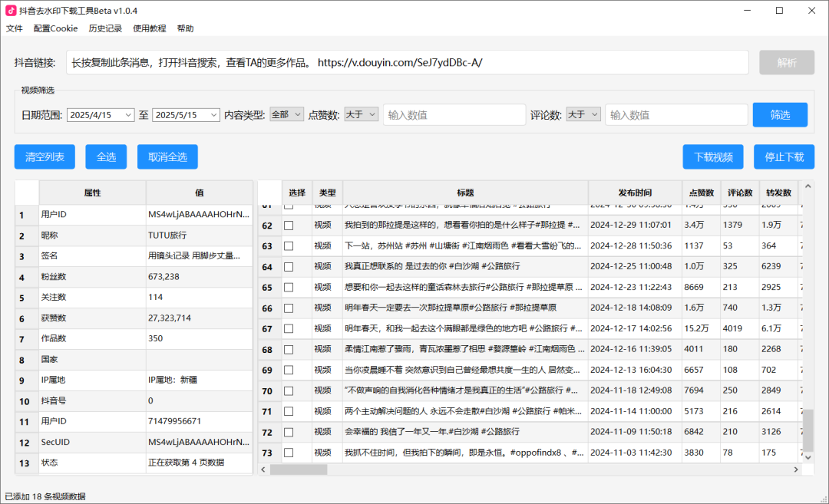Click the 点赞数 value input field
This screenshot has width=829, height=504.
point(454,114)
